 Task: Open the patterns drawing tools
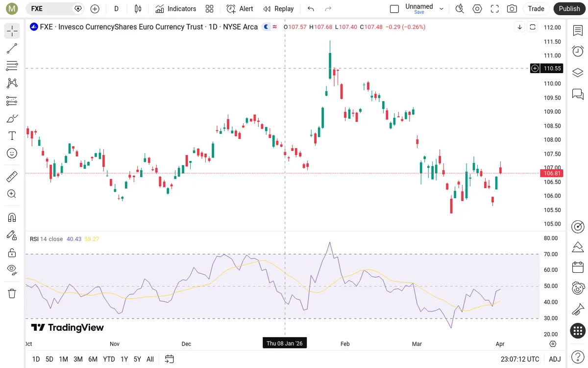click(12, 83)
